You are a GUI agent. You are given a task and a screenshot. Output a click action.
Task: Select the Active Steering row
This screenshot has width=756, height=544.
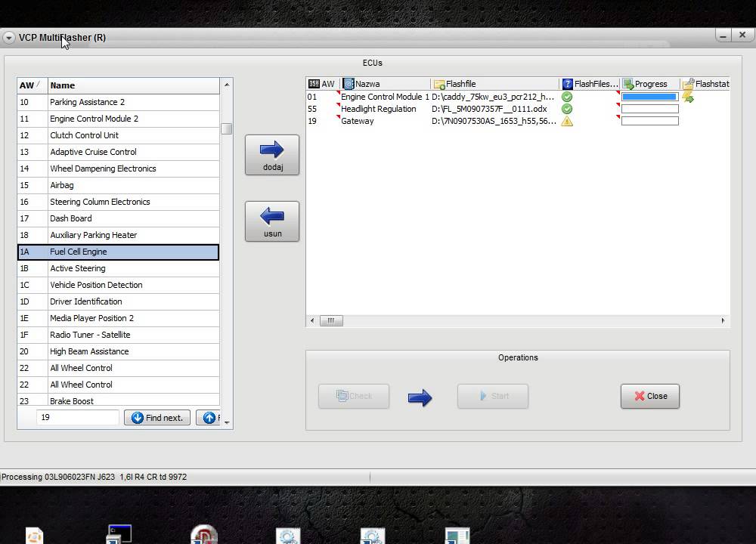[119, 268]
